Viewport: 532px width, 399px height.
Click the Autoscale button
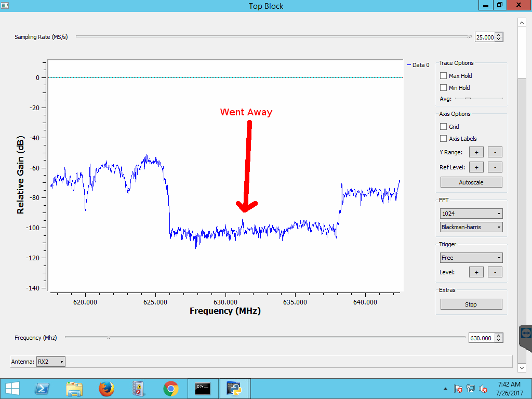click(x=471, y=182)
